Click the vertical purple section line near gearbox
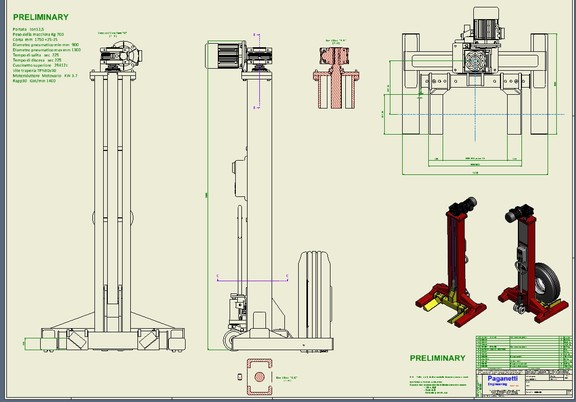 [x=259, y=71]
